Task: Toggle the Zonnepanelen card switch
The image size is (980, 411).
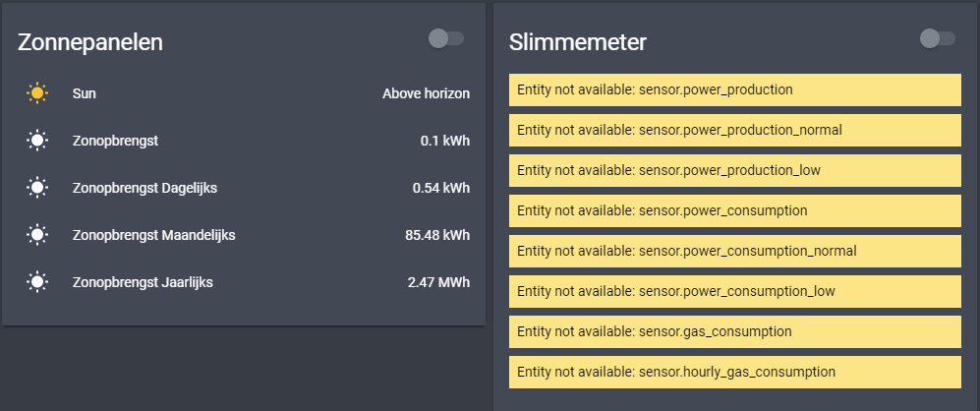Action: [x=446, y=38]
